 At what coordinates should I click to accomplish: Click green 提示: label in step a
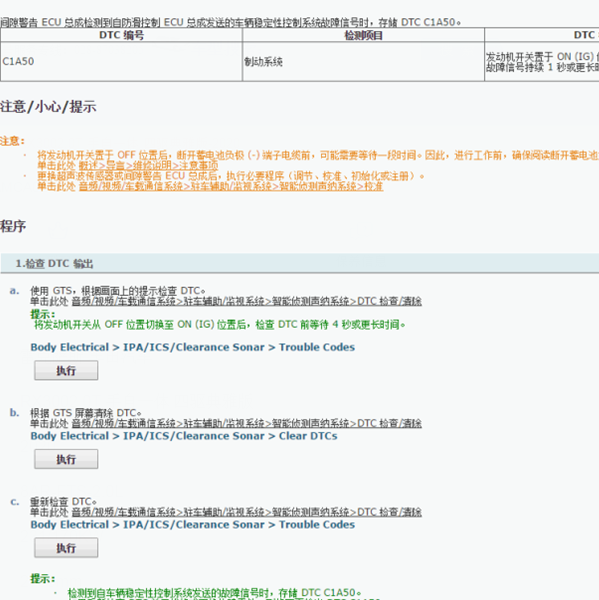coord(43,315)
